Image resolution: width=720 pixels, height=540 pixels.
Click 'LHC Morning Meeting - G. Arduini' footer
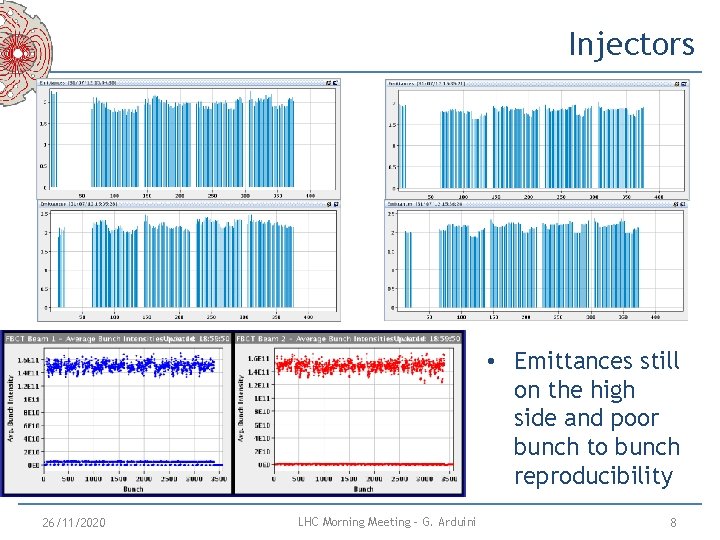pos(387,522)
